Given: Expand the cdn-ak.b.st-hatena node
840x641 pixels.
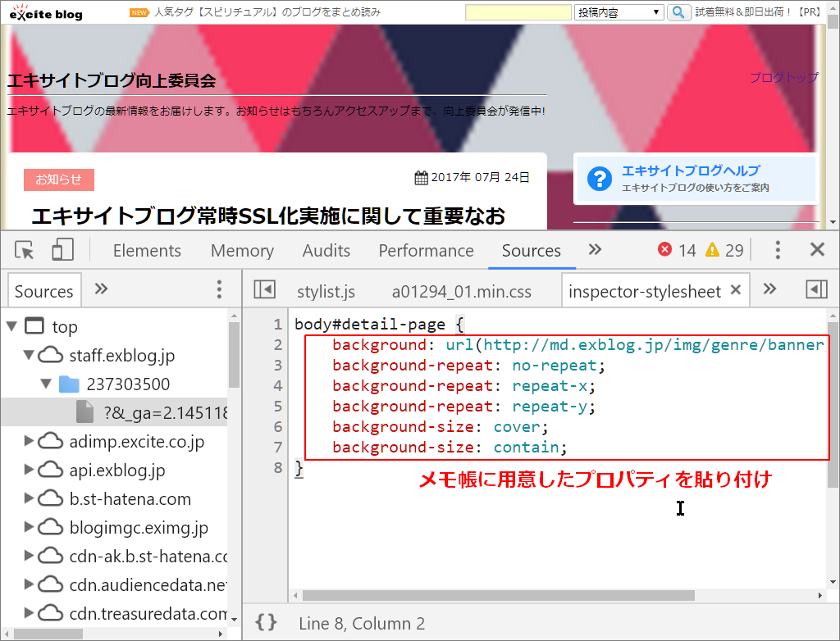Looking at the screenshot, I should [x=29, y=555].
